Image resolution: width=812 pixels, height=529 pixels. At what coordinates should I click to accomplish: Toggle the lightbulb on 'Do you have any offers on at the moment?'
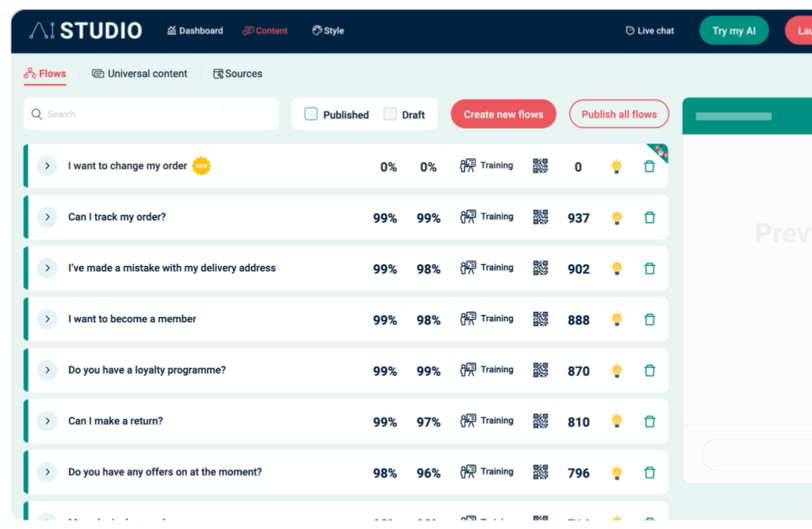617,472
